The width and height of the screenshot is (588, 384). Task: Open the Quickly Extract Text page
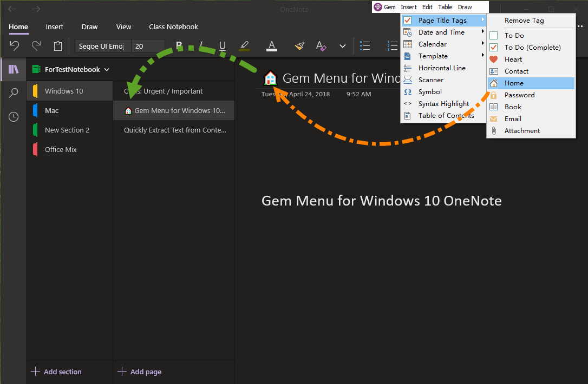coord(174,130)
